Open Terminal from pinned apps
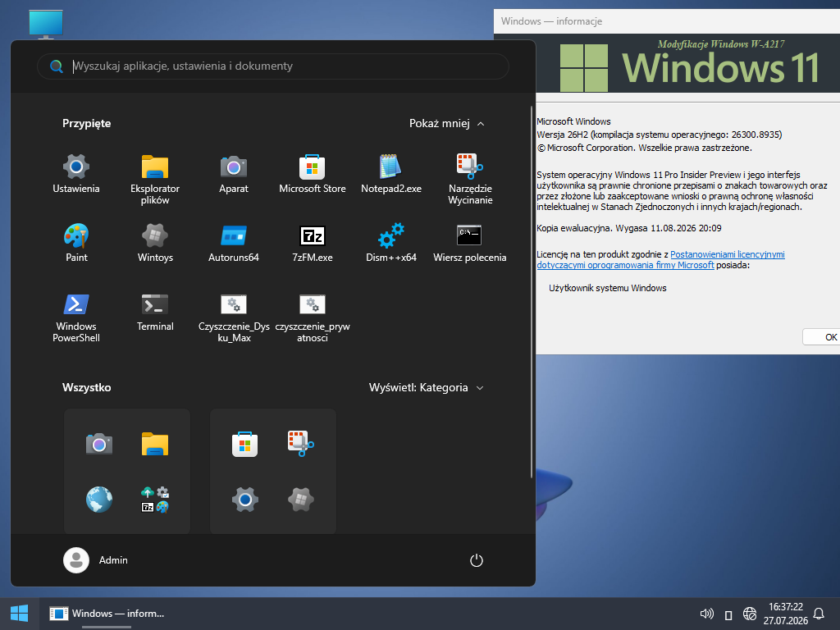Image resolution: width=840 pixels, height=630 pixels. click(155, 312)
